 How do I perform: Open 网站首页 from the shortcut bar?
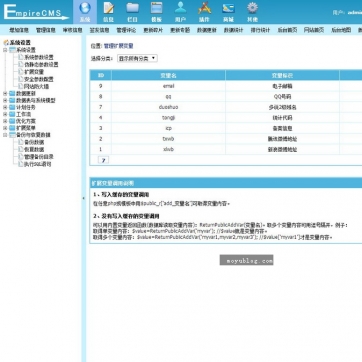pos(314,30)
